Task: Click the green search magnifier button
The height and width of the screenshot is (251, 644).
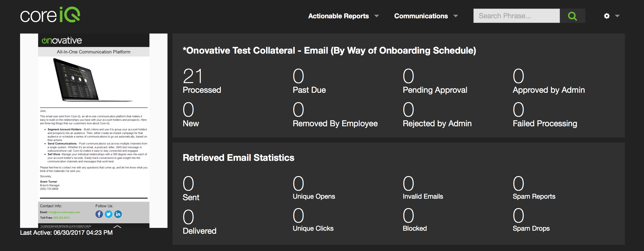Action: pos(572,16)
